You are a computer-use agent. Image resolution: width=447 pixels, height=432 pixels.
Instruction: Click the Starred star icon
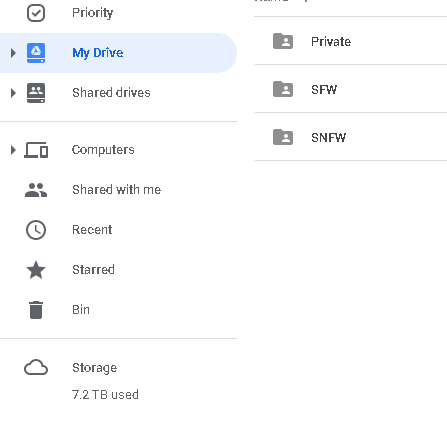tap(36, 270)
